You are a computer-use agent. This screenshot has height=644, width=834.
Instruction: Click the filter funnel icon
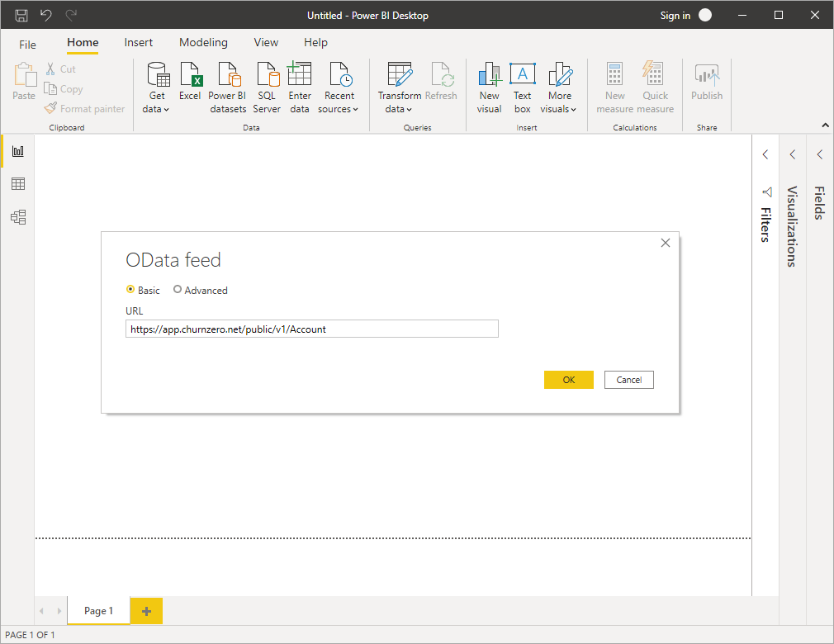coord(766,192)
